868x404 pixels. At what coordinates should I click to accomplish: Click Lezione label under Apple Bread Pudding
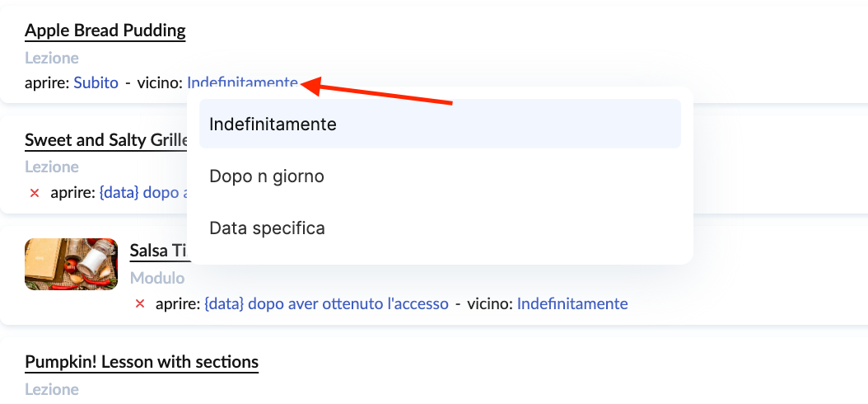pyautogui.click(x=52, y=58)
